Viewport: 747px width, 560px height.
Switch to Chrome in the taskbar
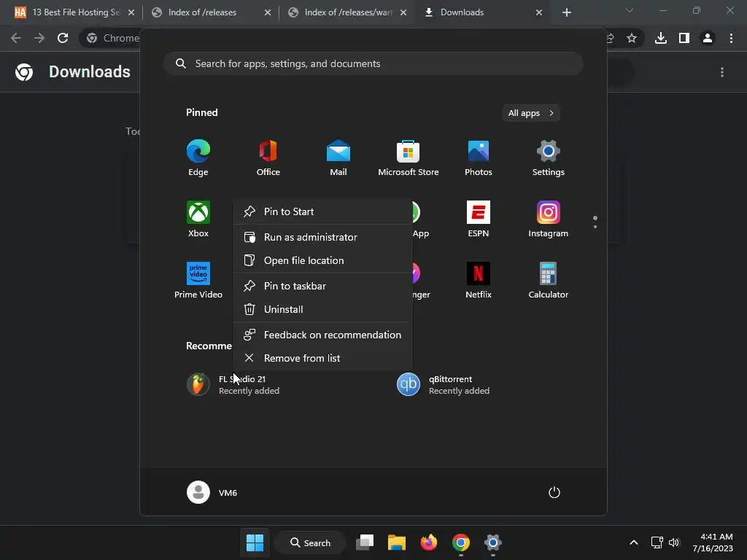tap(461, 542)
